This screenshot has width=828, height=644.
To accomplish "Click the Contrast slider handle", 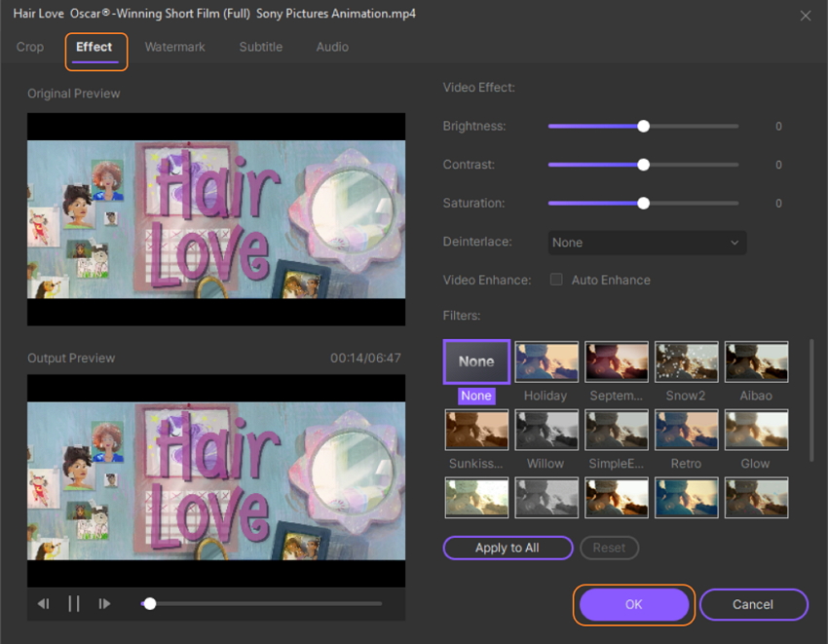I will 643,165.
